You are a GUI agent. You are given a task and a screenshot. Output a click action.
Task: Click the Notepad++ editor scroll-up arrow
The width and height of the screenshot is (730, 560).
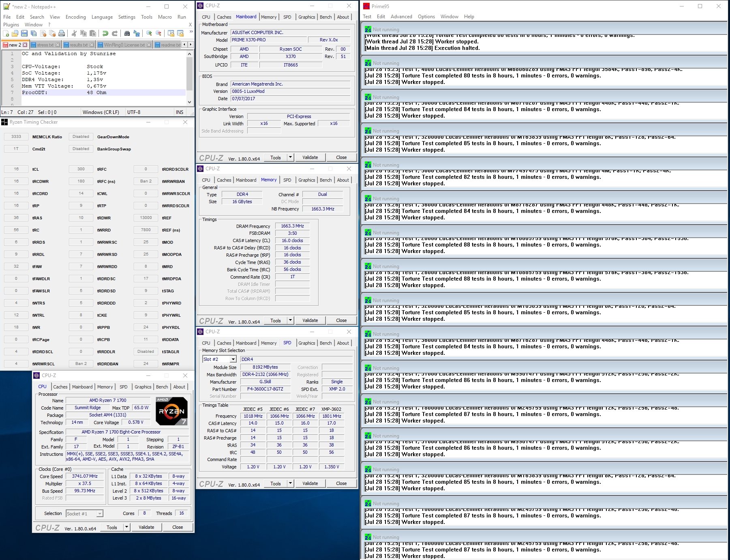(x=189, y=54)
